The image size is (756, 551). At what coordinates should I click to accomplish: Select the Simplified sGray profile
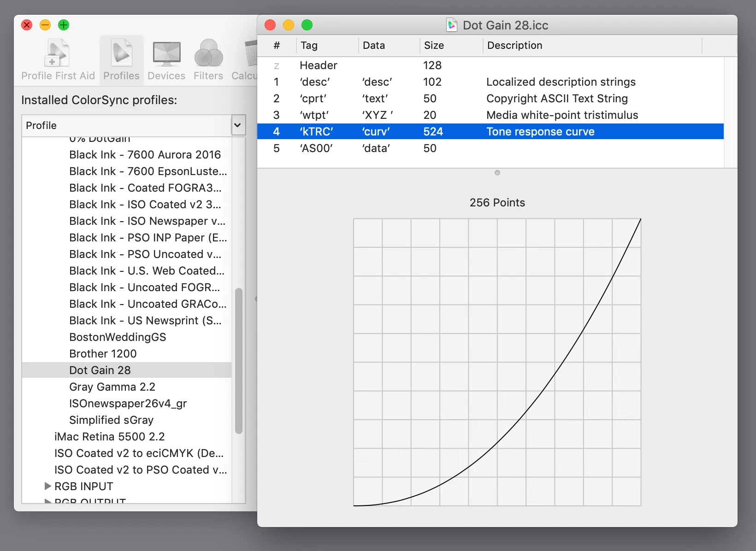pyautogui.click(x=127, y=420)
